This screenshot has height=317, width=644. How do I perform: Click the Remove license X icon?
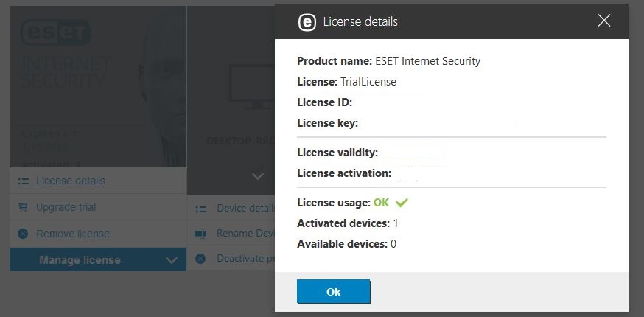[23, 234]
